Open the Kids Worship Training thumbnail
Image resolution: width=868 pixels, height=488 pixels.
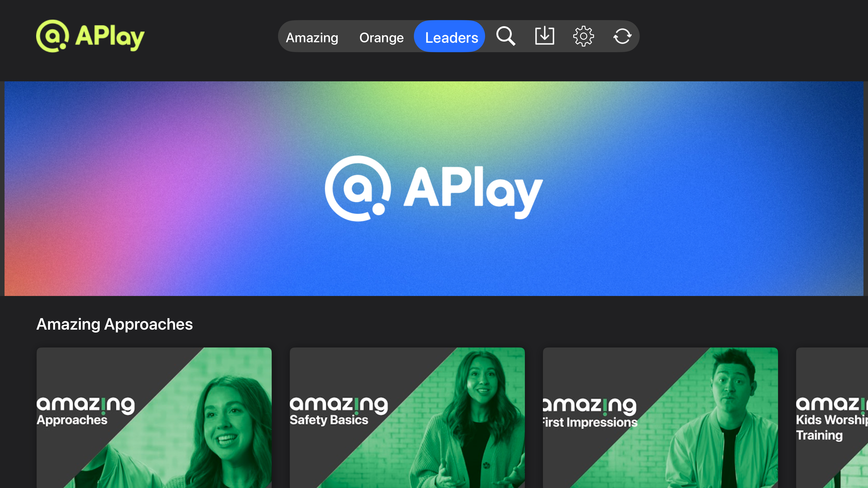click(832, 418)
